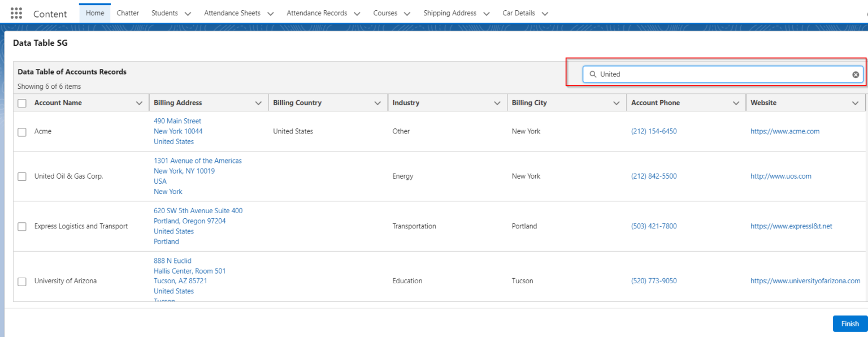868x337 pixels.
Task: Expand the Car Details tab chevron
Action: [545, 14]
